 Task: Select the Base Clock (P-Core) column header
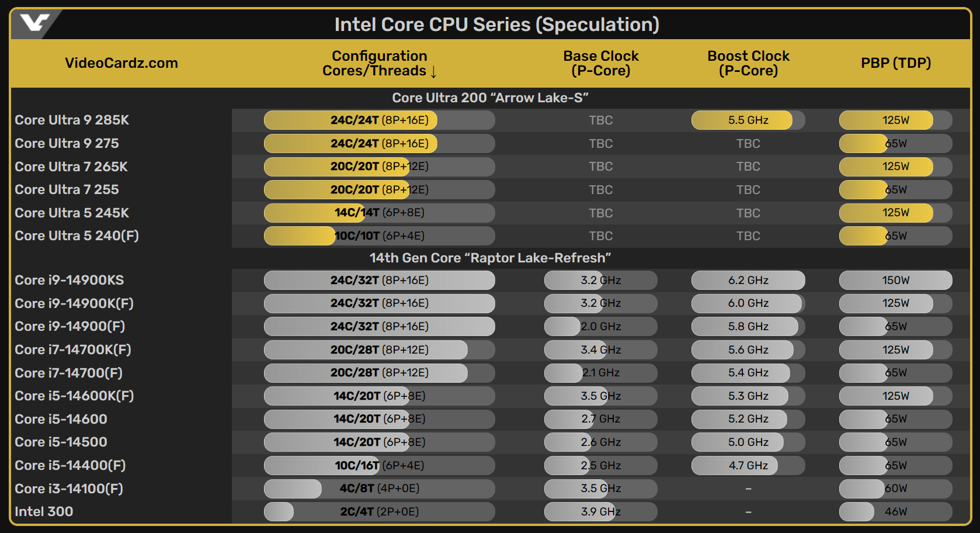pos(601,63)
